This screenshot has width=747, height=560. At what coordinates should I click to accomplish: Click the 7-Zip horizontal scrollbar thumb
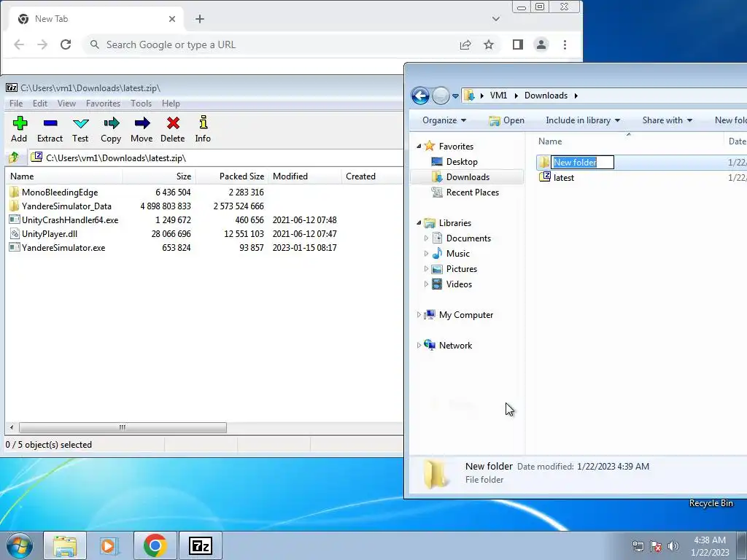point(123,427)
